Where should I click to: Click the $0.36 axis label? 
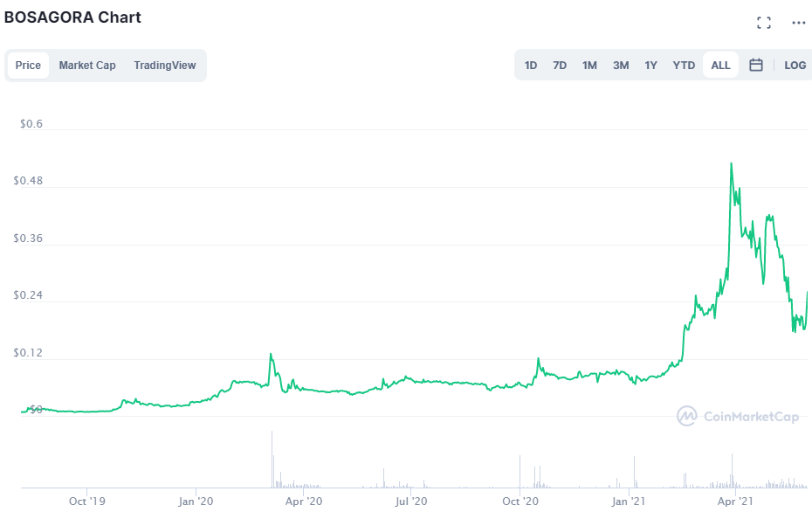(x=28, y=239)
